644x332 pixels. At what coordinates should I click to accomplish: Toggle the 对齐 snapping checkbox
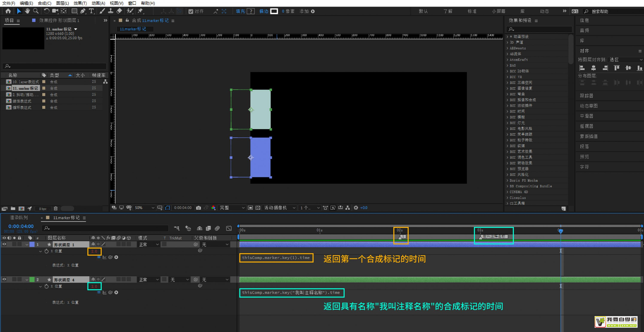click(191, 12)
